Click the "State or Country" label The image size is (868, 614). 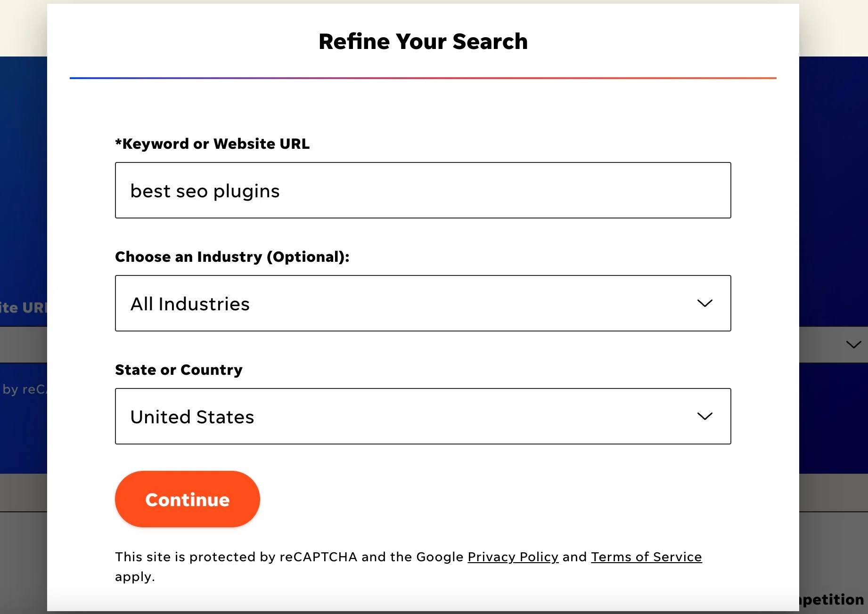pos(179,370)
